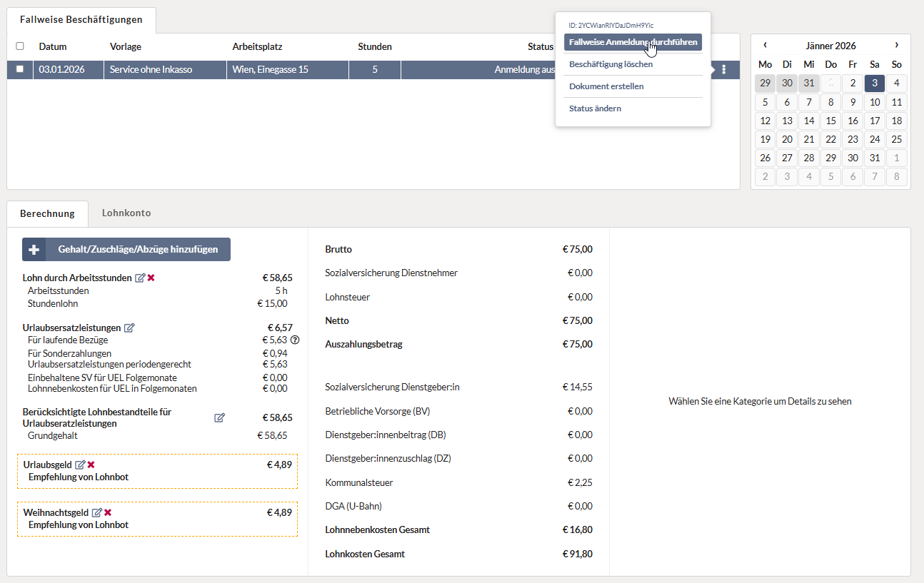Select Fallweise Anmeldung durchführen menu entry
This screenshot has width=924, height=583.
tap(633, 42)
